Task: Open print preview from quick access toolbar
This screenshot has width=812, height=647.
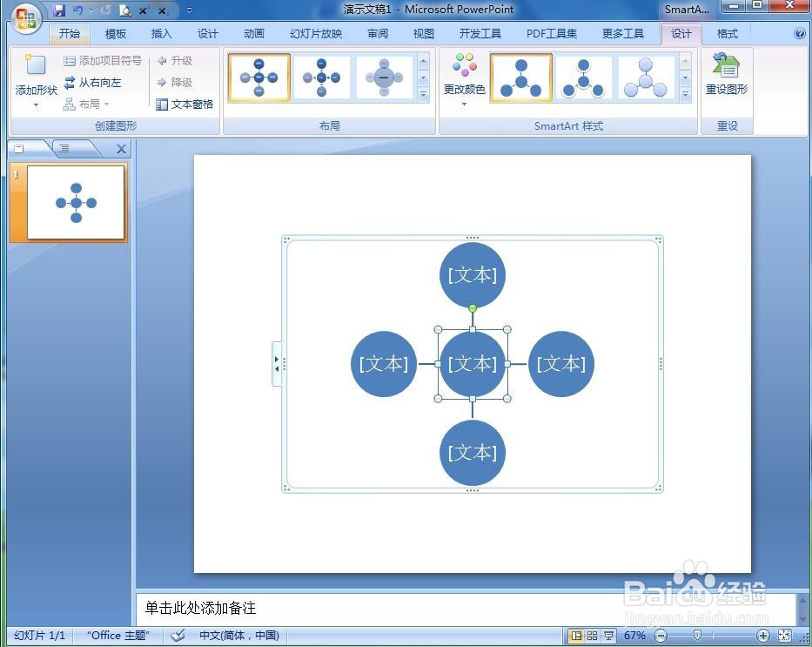Action: (x=125, y=10)
